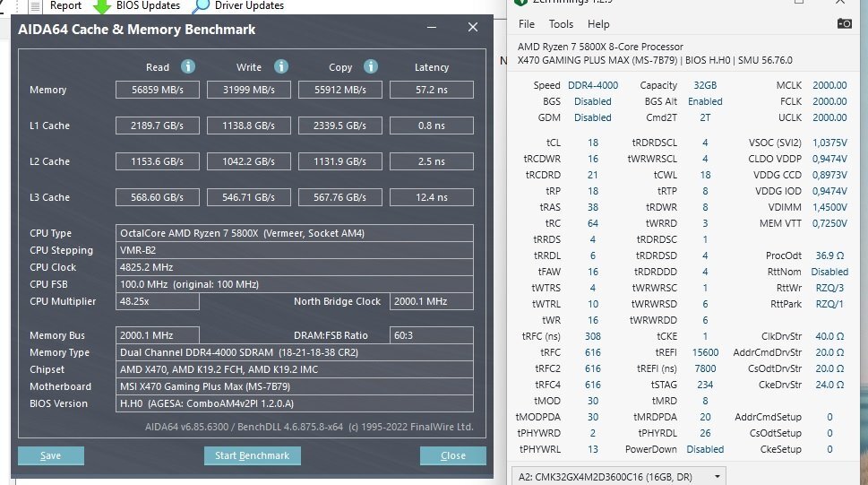This screenshot has width=868, height=485.
Task: Click the tREFI value 15600
Action: coord(705,352)
